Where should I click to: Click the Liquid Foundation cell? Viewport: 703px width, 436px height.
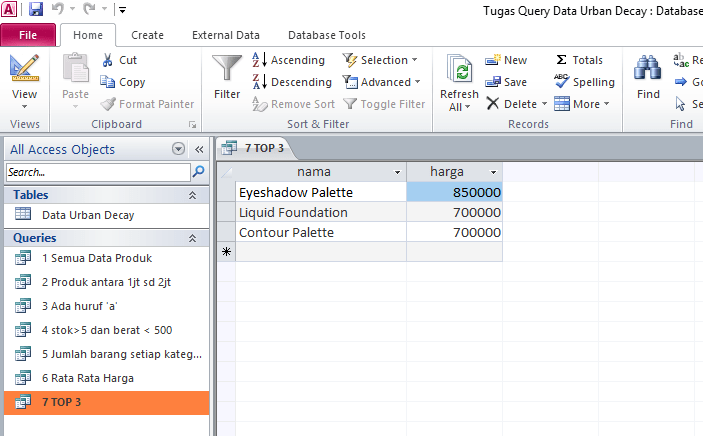click(x=321, y=212)
